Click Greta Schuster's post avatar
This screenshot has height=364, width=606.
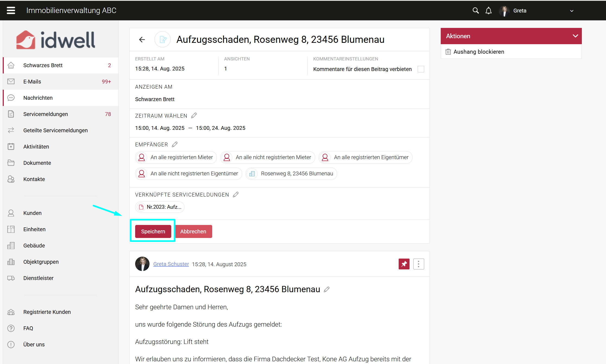(142, 264)
